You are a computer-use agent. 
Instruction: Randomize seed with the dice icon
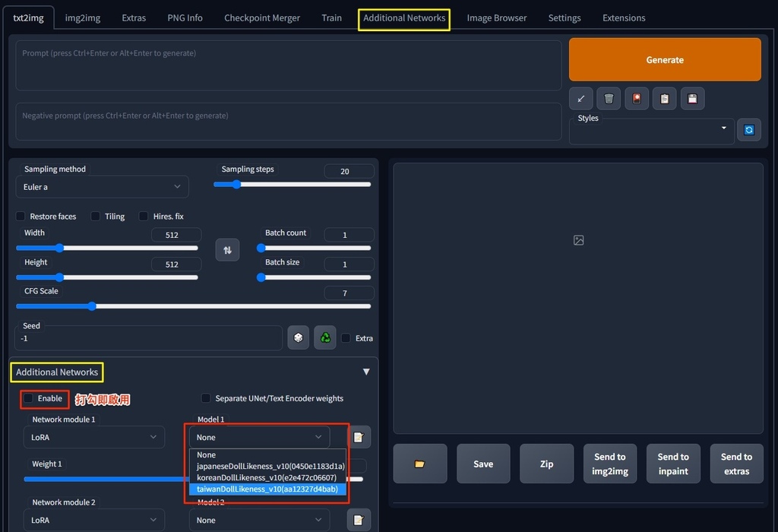pos(298,337)
